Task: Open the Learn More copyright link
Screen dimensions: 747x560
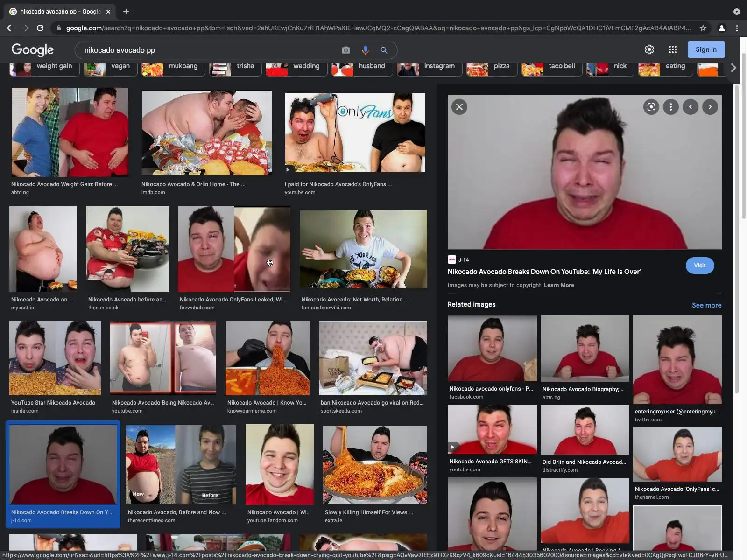Action: coord(559,285)
